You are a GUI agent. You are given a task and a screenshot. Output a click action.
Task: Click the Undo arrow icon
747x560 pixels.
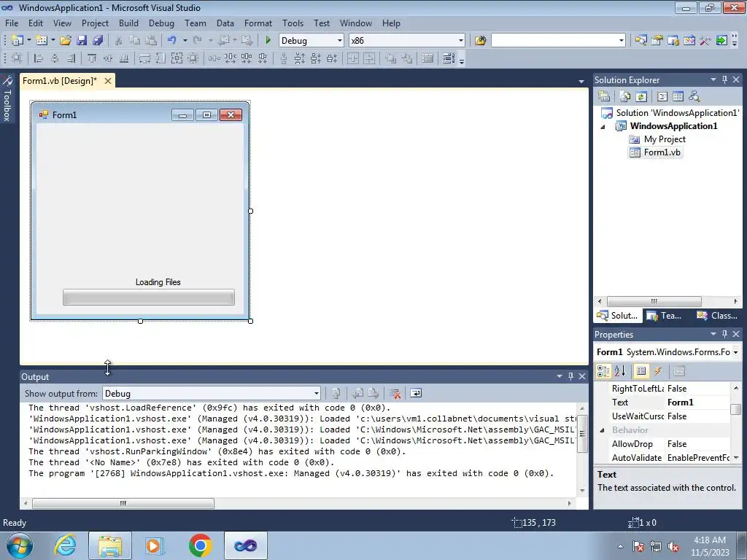tap(172, 41)
